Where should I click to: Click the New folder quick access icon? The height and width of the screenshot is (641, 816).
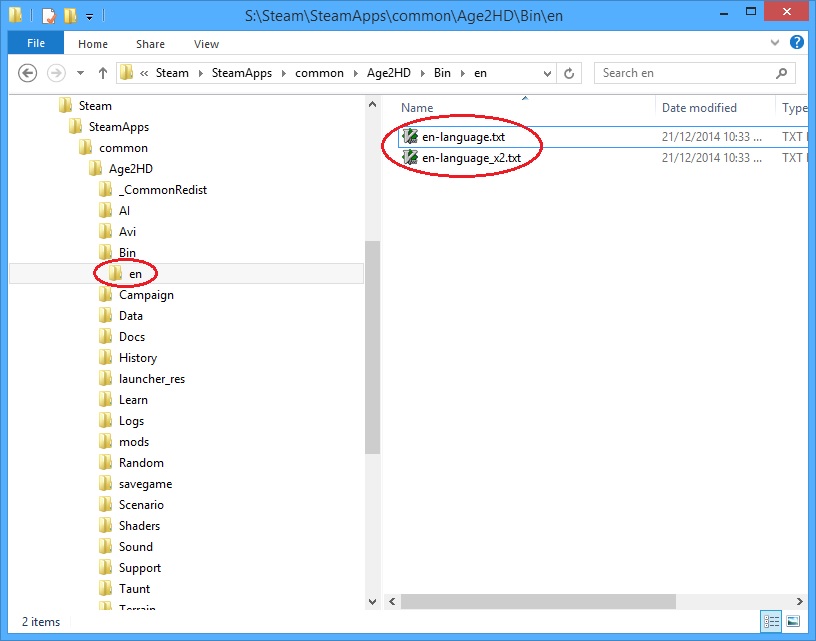(x=70, y=16)
